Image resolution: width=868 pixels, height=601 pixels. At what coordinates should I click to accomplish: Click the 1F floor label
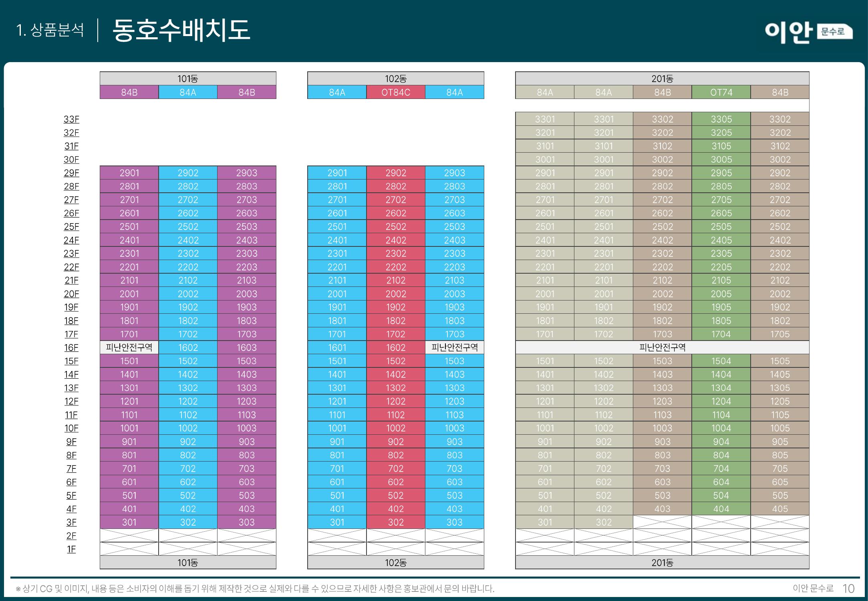71,549
